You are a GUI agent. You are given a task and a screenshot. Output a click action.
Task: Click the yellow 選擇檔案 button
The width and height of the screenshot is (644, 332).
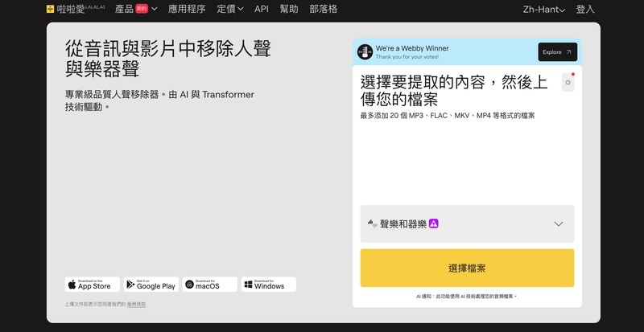467,268
